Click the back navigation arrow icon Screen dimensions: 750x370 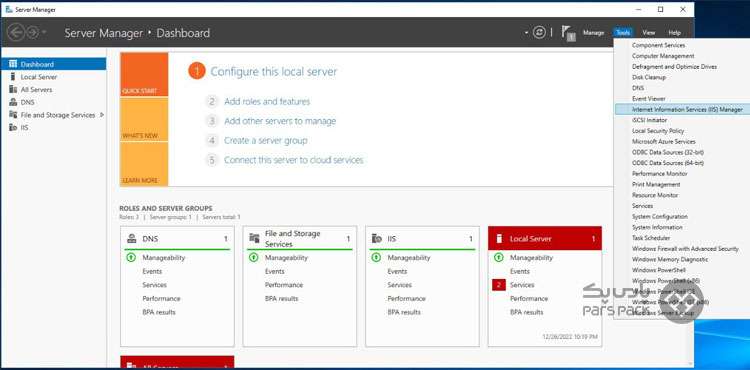(x=16, y=33)
